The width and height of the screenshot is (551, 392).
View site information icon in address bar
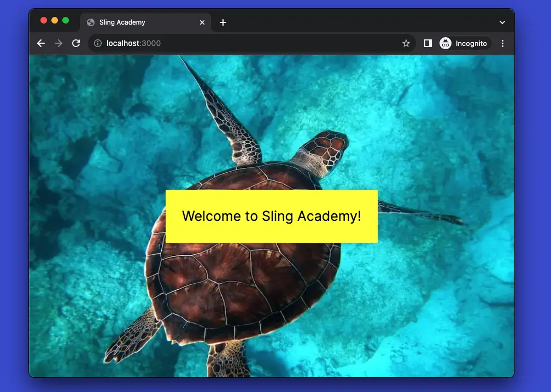[98, 43]
